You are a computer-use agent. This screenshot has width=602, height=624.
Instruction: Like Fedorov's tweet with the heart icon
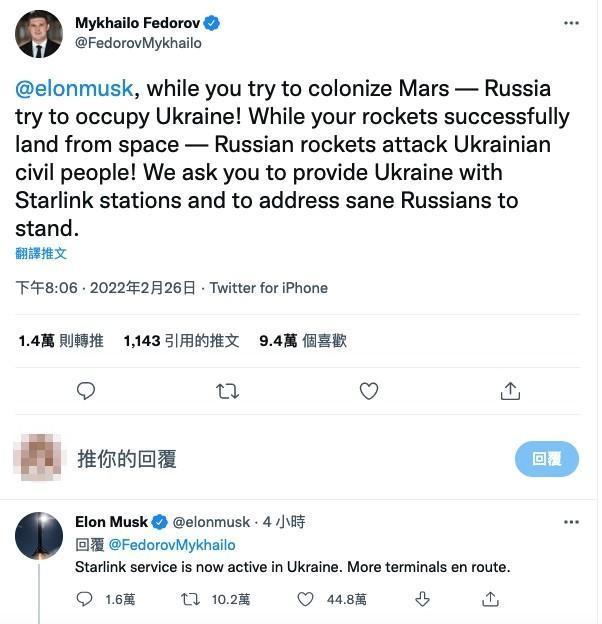click(x=369, y=391)
